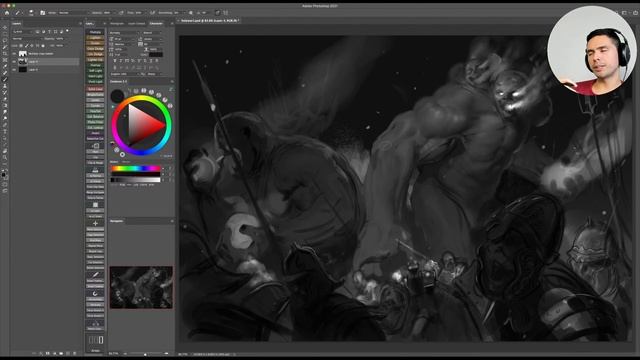Click the Clip & Mask button
This screenshot has height=360, width=640.
(x=95, y=162)
